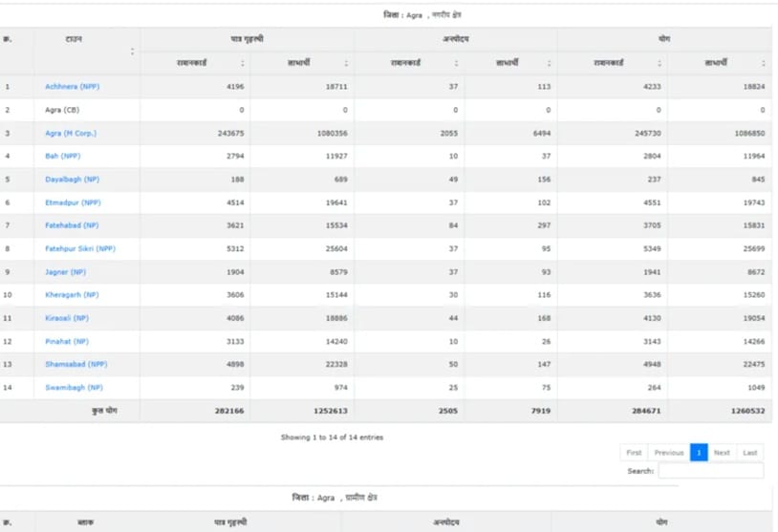Go to the First page
778x532 pixels.
tap(634, 453)
